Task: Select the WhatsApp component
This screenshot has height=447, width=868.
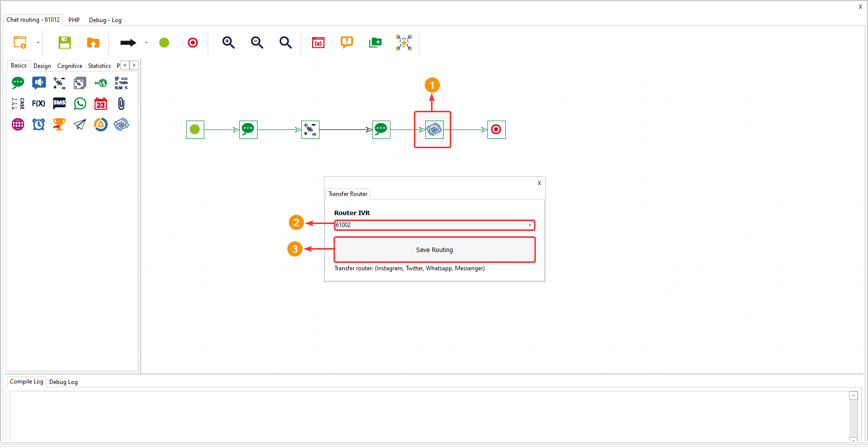Action: pos(80,103)
